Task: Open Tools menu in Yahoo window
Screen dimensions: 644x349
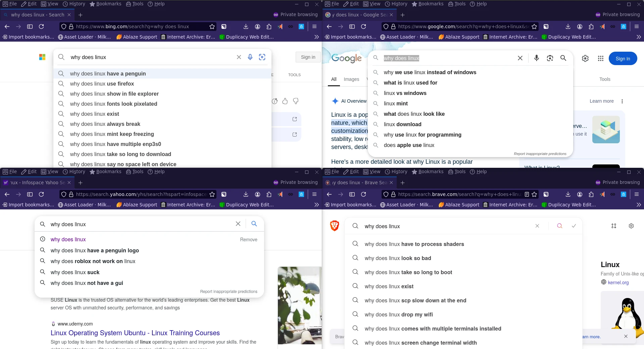Action: click(x=135, y=171)
